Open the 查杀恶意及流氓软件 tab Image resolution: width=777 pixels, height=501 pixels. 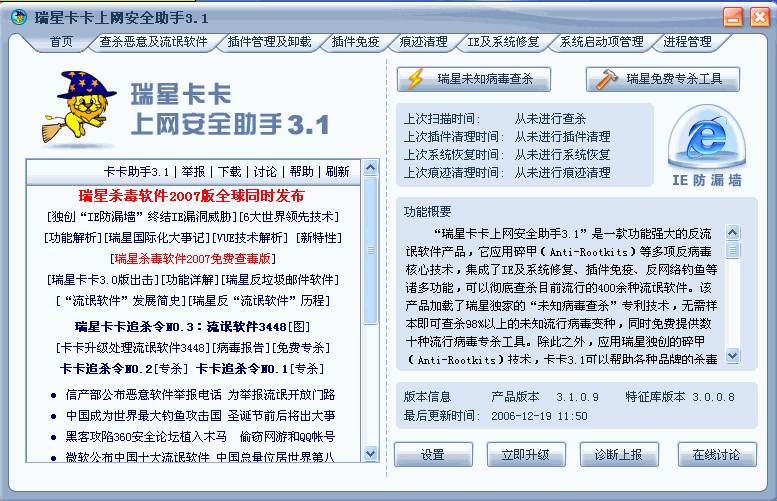[x=153, y=42]
